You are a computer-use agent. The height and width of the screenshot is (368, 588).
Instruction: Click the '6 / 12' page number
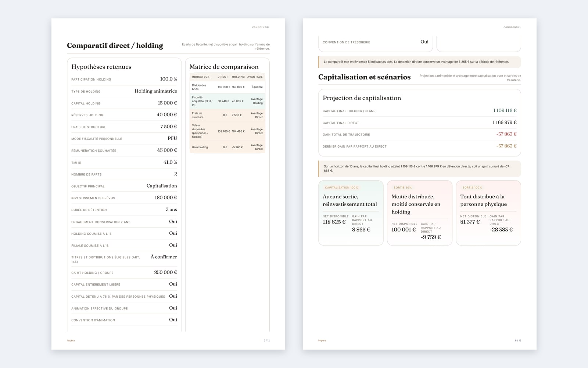518,340
